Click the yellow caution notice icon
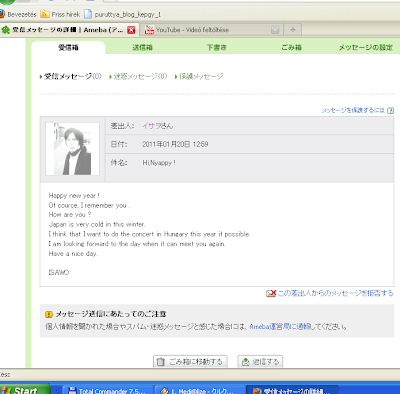Image resolution: width=400 pixels, height=394 pixels. [x=49, y=314]
